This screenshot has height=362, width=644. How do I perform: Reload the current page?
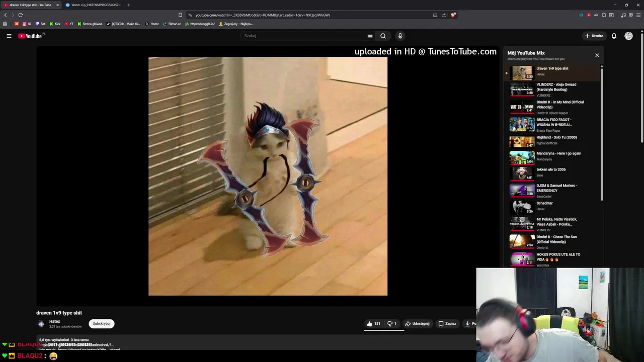tap(21, 15)
